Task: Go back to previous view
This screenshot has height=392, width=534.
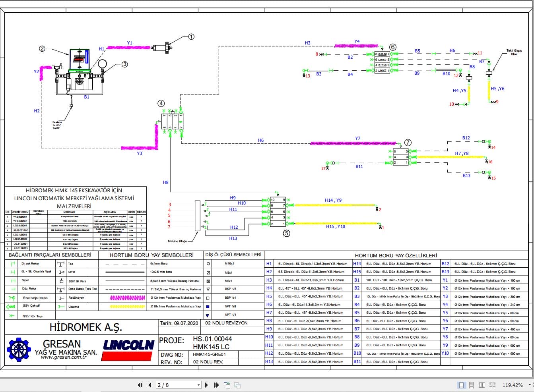Action: (x=227, y=385)
